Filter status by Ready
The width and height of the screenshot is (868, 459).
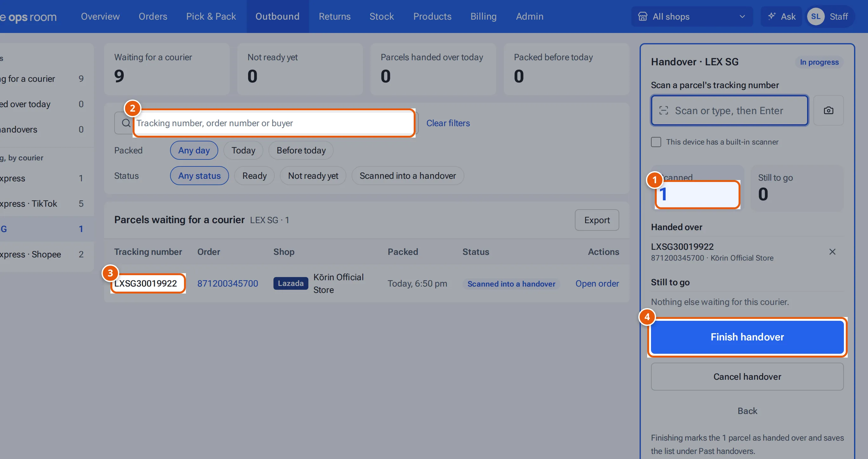pyautogui.click(x=254, y=175)
